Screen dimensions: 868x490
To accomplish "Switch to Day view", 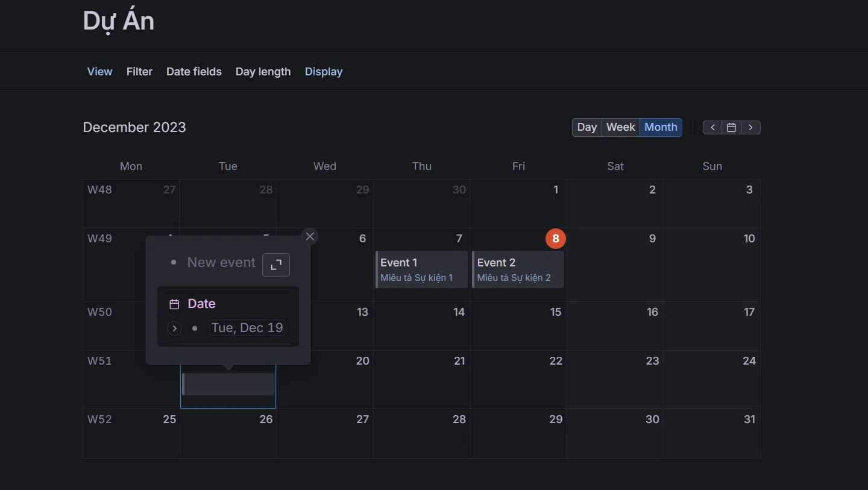I will coord(587,127).
